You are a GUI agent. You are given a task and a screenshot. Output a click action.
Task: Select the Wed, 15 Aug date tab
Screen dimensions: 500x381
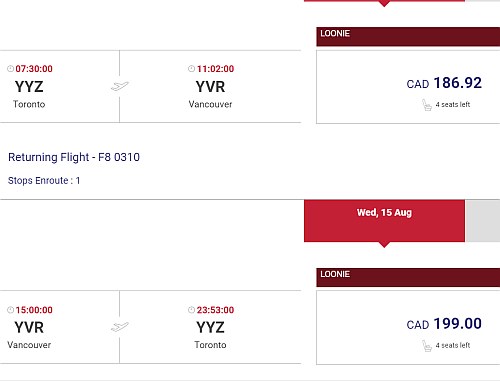coord(384,221)
